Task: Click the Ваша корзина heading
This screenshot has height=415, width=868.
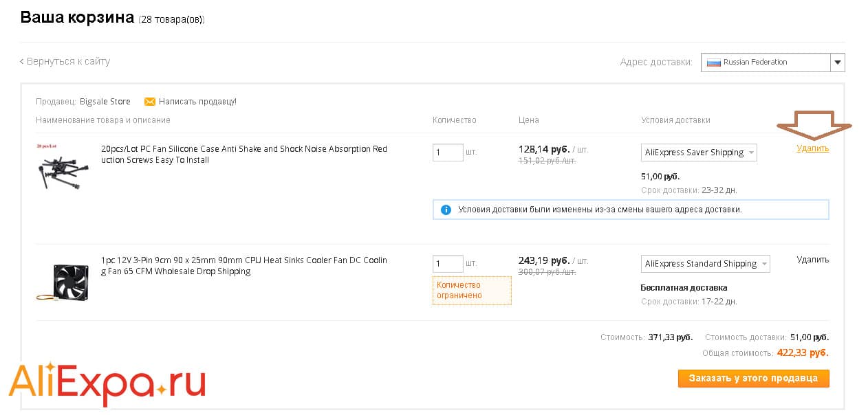Action: coord(77,17)
